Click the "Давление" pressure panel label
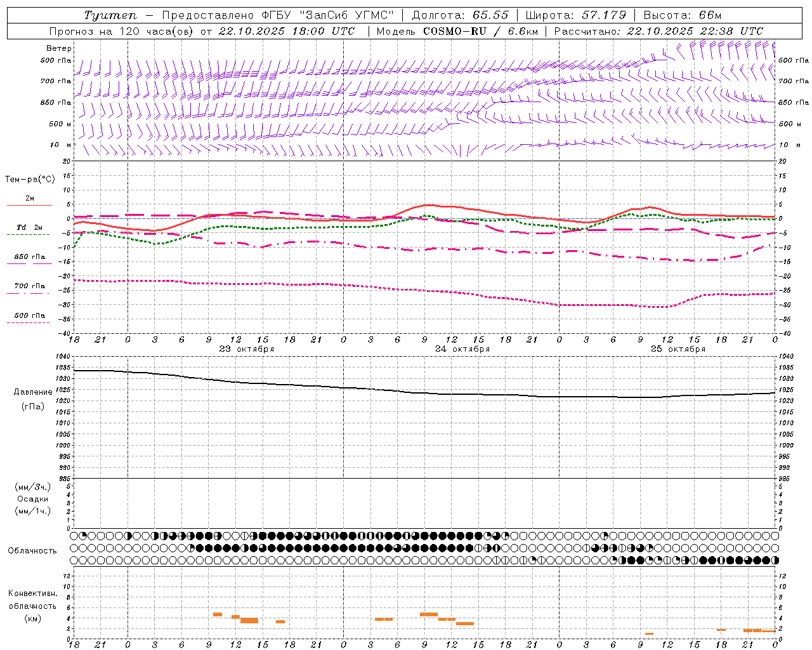This screenshot has height=650, width=812. coord(33,392)
